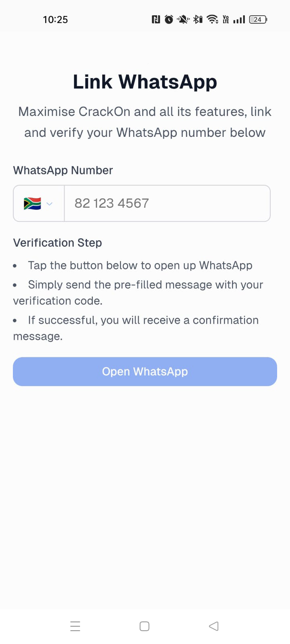Tap the NFC status icon
The width and height of the screenshot is (290, 644).
pos(156,19)
